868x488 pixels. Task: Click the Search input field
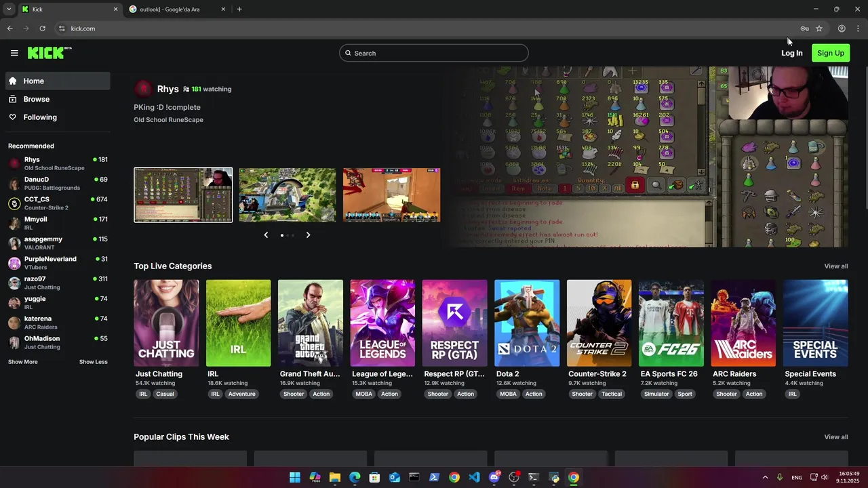434,53
